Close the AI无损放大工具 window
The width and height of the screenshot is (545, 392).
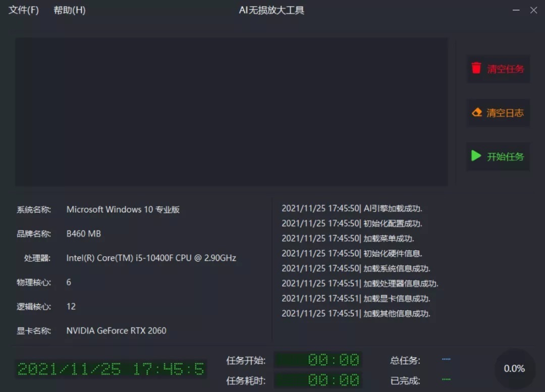point(533,10)
